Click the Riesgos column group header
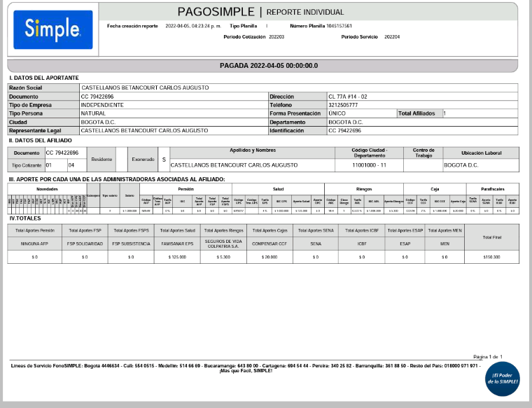 point(364,189)
